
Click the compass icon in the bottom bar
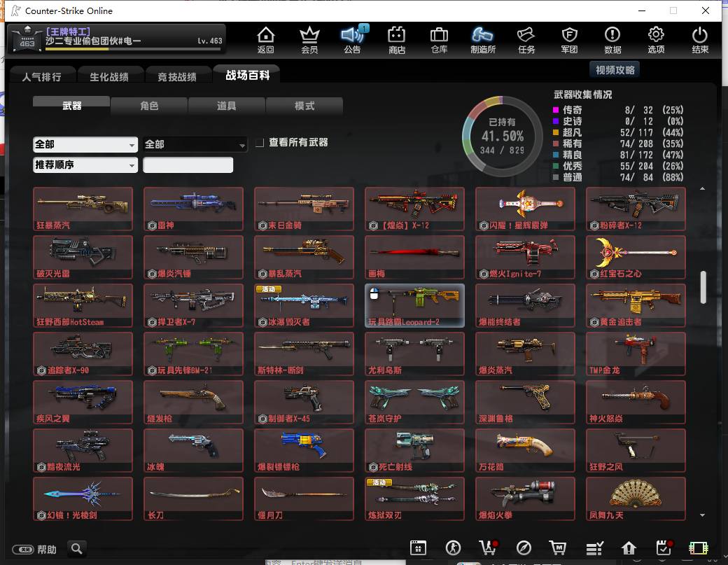[524, 547]
